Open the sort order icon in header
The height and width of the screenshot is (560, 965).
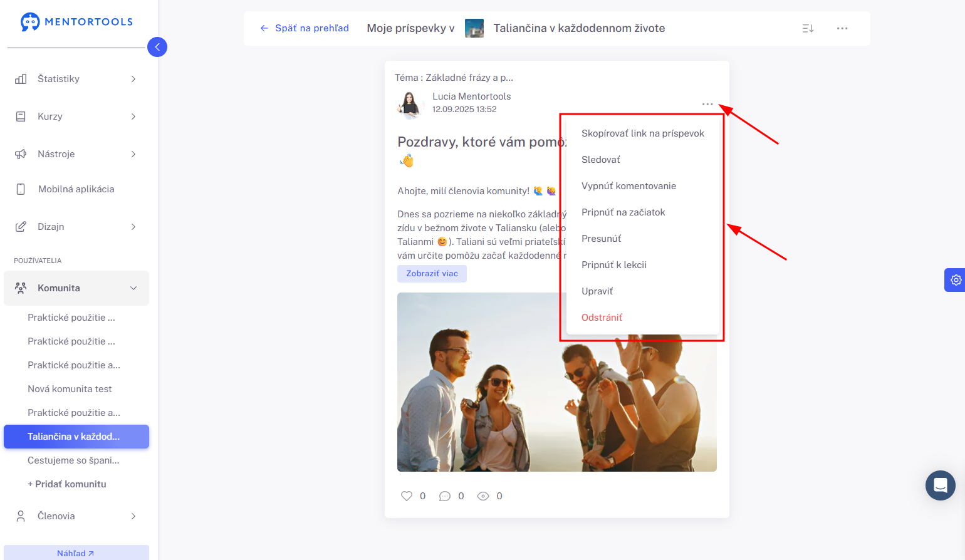(x=808, y=28)
